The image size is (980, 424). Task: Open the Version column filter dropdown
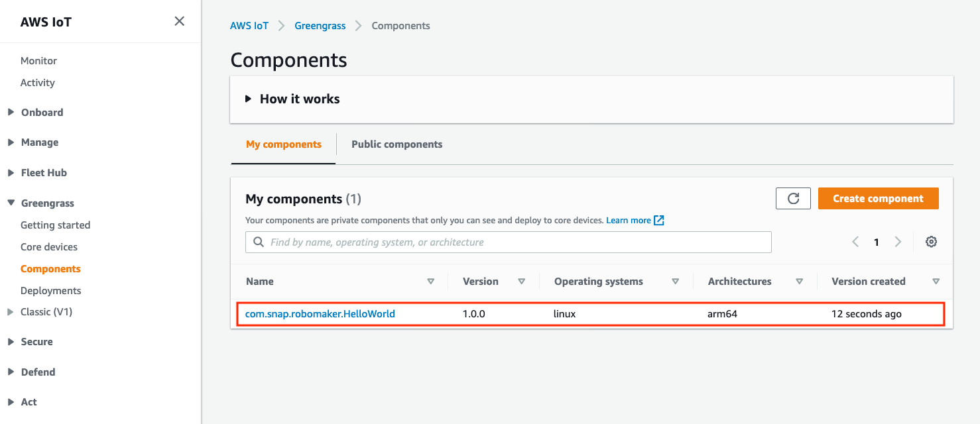coord(522,281)
